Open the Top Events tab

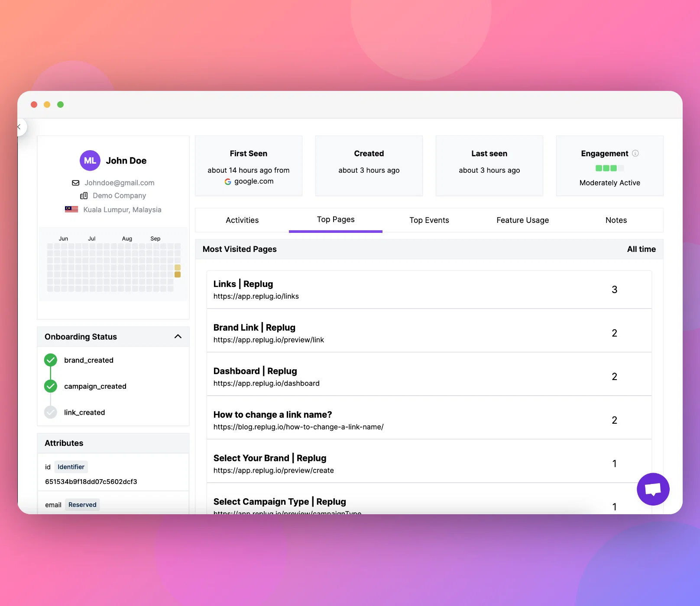(429, 220)
